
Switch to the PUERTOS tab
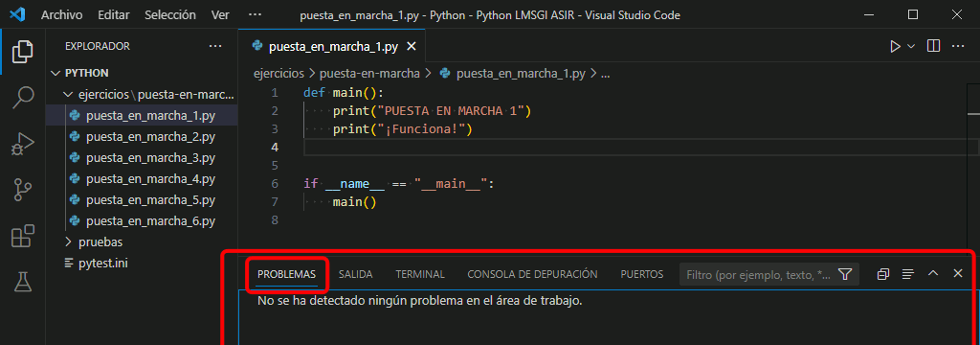coord(642,274)
